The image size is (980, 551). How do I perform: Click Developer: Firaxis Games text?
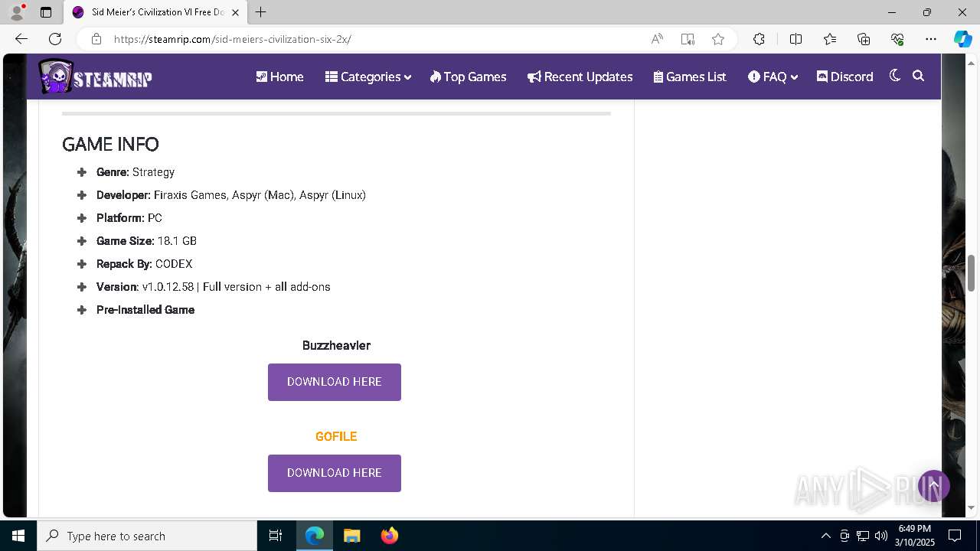(x=231, y=195)
